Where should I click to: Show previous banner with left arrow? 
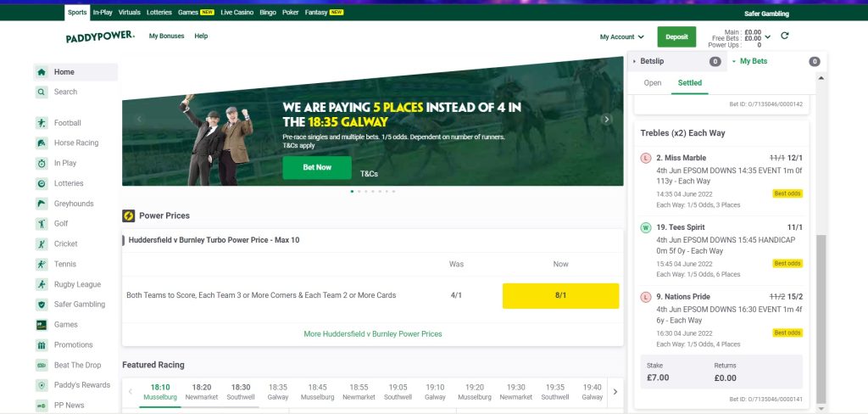coord(140,119)
